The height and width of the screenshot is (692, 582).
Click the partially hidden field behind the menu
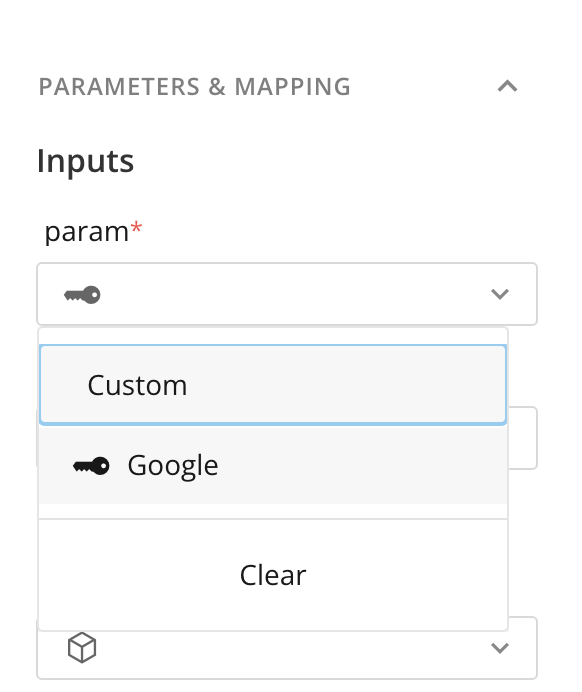tap(523, 438)
